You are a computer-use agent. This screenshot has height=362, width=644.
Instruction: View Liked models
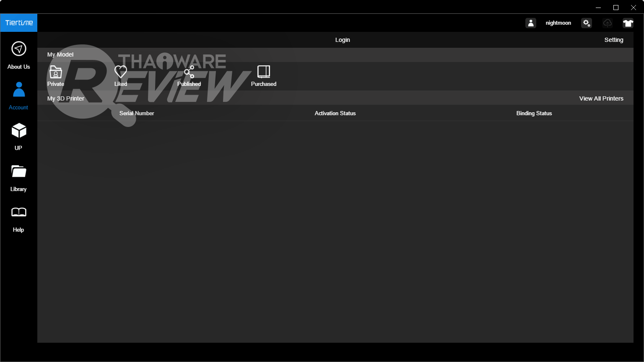(x=121, y=76)
